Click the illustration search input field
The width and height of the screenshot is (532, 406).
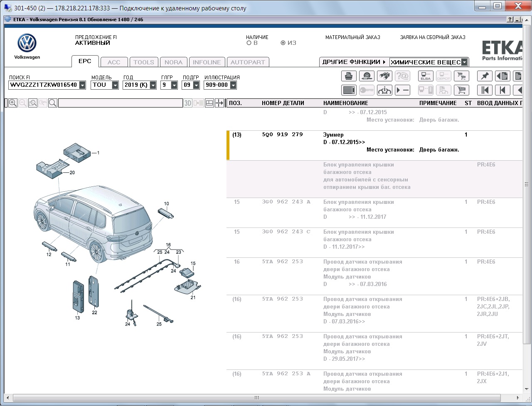[x=121, y=103]
